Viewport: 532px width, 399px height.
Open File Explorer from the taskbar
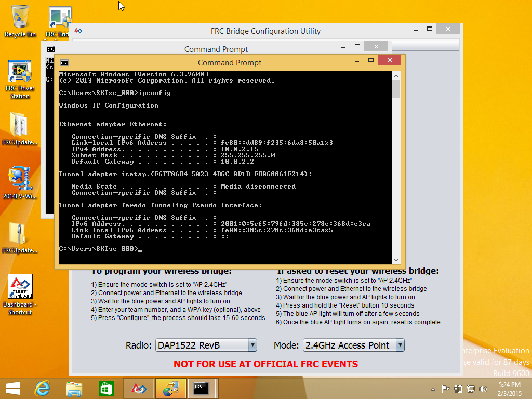tap(74, 389)
